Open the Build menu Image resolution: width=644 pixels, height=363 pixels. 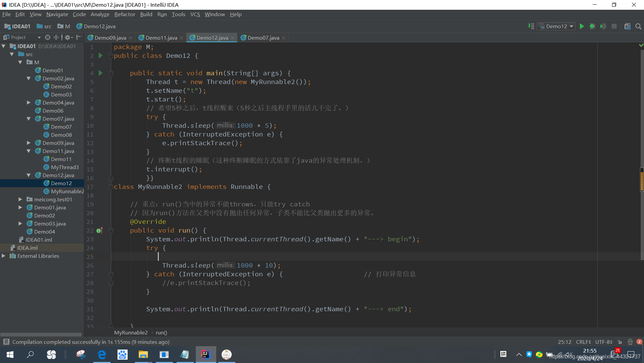(146, 14)
